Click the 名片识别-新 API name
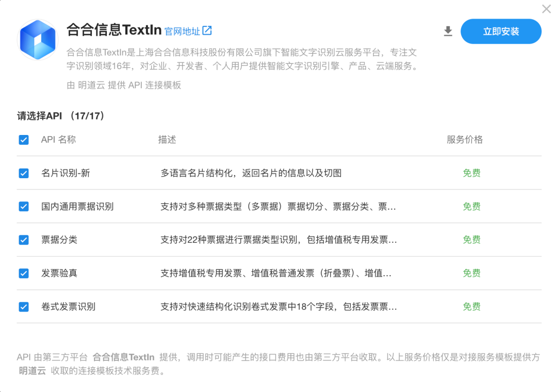Viewport: 557px width, 392px height. click(65, 173)
